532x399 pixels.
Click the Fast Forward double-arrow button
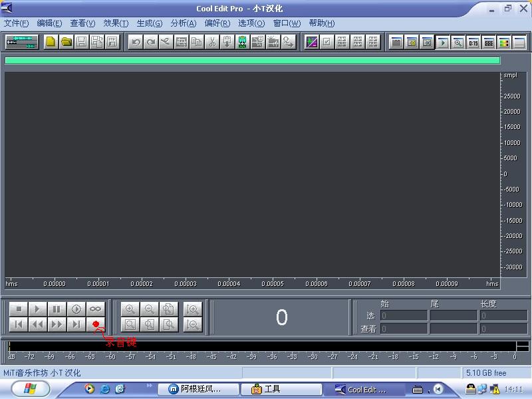click(57, 325)
